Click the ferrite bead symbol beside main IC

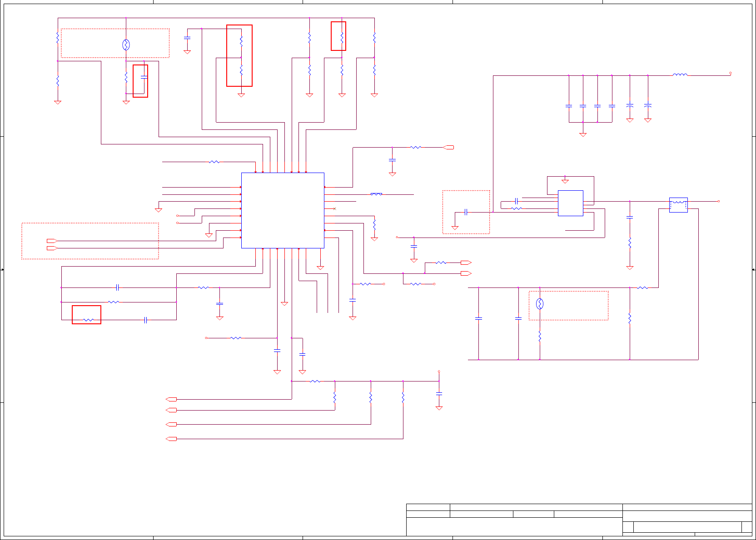pyautogui.click(x=376, y=194)
